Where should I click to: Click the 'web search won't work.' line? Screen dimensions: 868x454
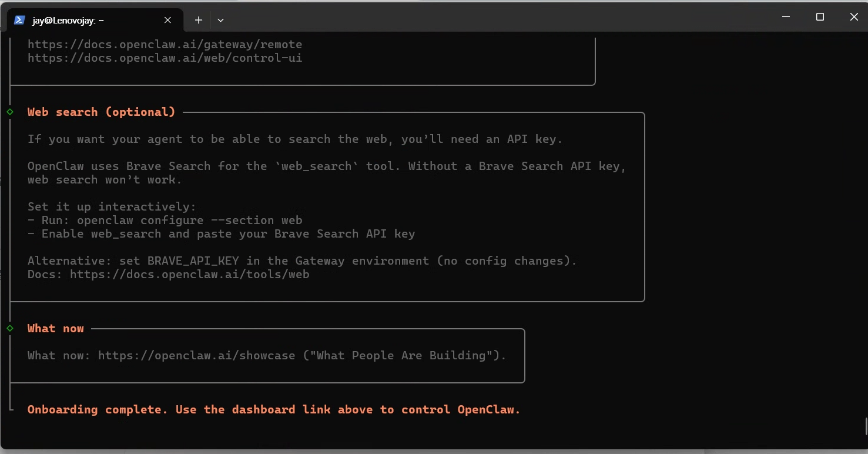(105, 179)
